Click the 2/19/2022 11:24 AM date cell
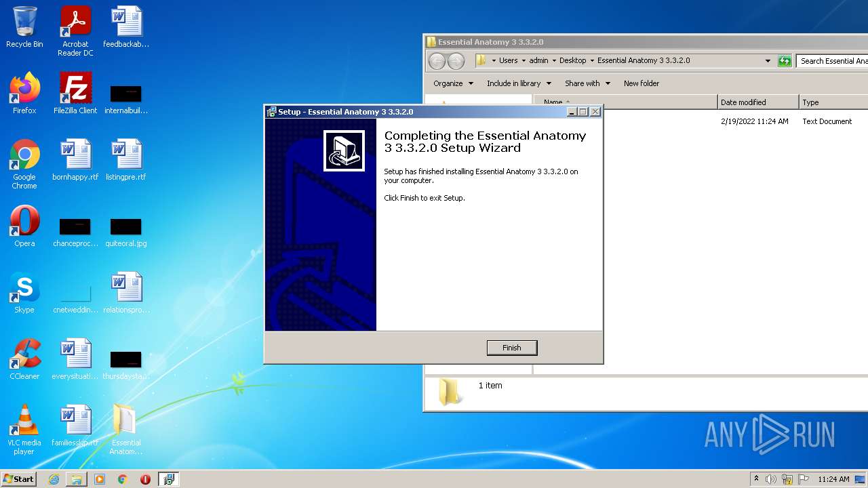This screenshot has height=488, width=868. (754, 121)
